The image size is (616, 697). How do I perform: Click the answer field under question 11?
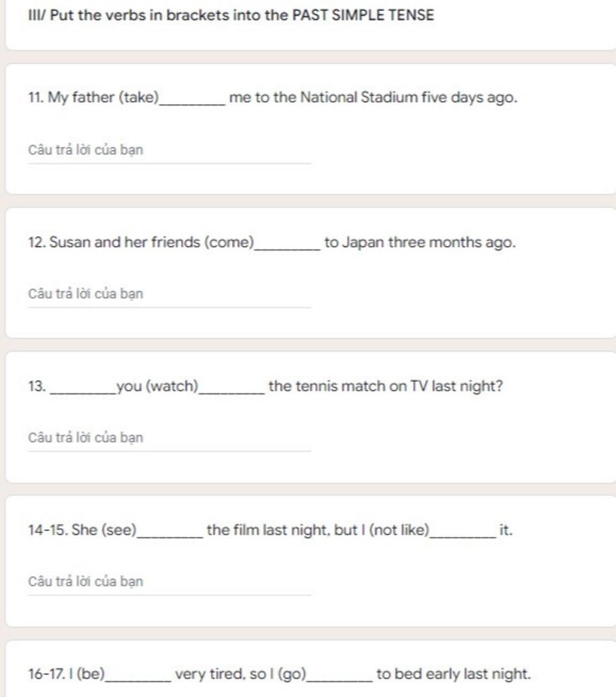(170, 150)
